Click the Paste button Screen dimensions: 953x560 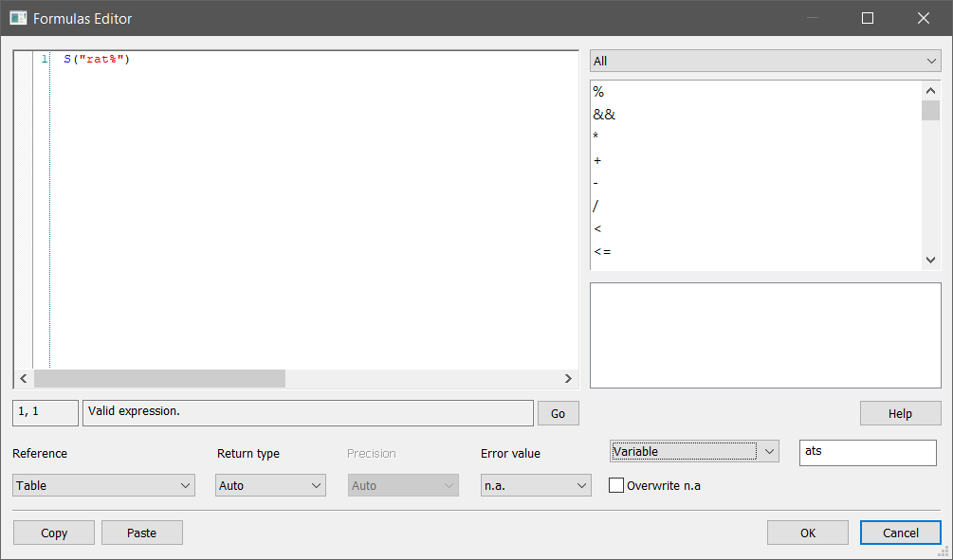coord(141,533)
